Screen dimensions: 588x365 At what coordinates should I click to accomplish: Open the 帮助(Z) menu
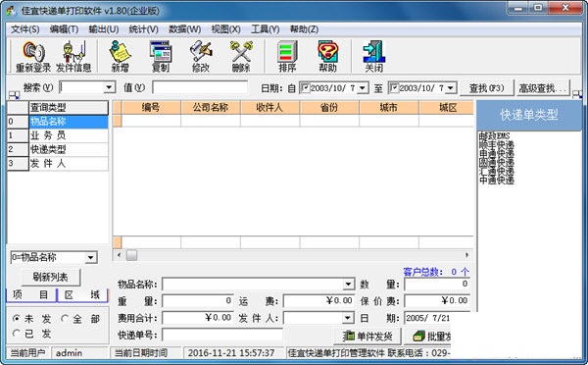(x=304, y=29)
